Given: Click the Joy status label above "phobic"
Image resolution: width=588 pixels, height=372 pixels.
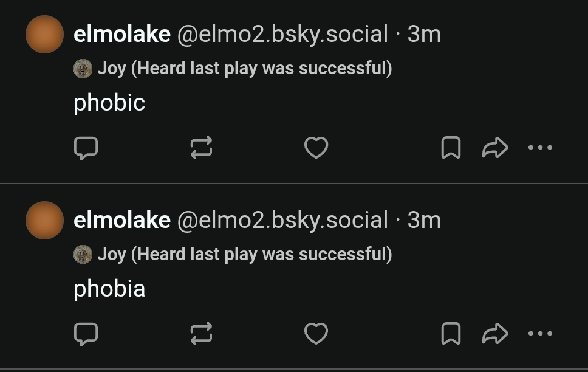Looking at the screenshot, I should click(244, 69).
